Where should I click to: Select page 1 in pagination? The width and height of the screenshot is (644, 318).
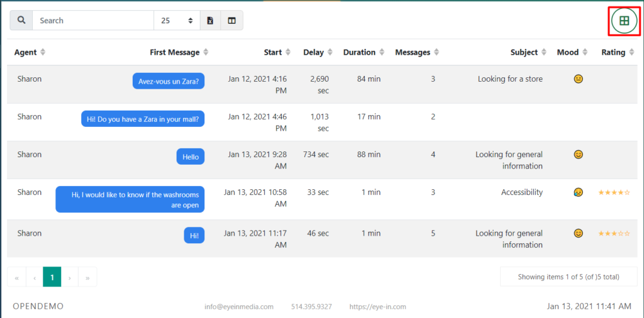tap(52, 277)
